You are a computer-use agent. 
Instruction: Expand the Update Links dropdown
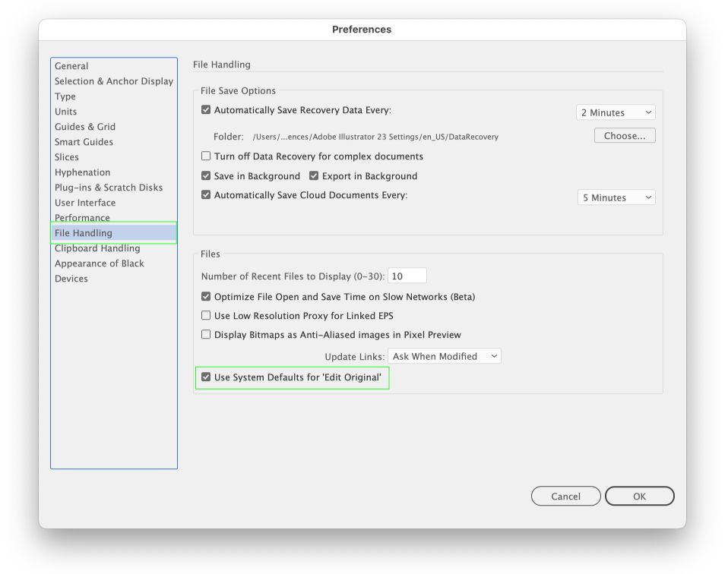(x=445, y=356)
